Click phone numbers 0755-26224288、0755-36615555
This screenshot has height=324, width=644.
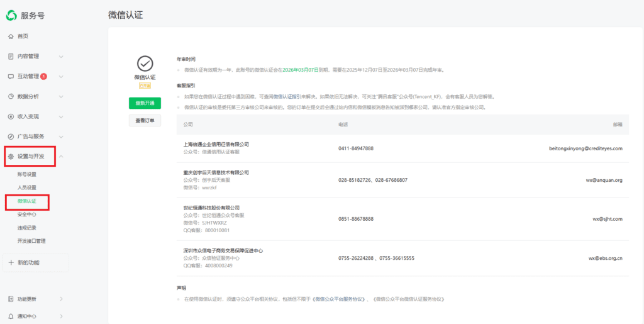[x=376, y=259]
